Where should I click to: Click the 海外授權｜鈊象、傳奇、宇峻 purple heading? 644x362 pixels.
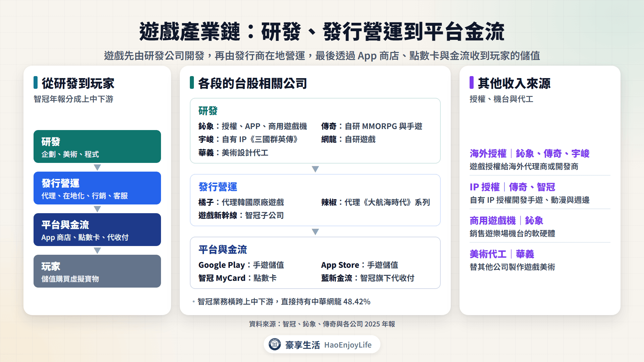[x=529, y=153]
